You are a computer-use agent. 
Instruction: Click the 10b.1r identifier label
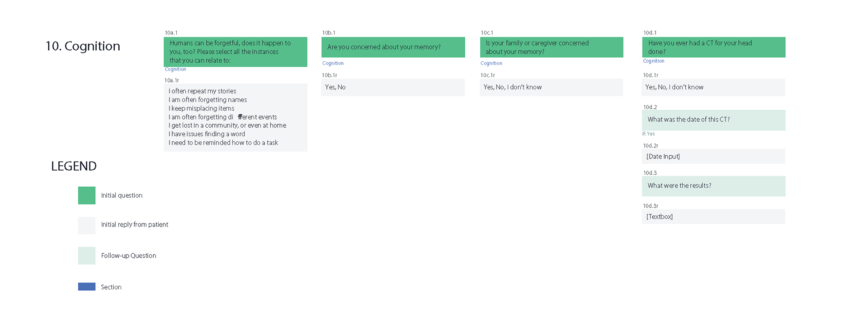coord(330,75)
